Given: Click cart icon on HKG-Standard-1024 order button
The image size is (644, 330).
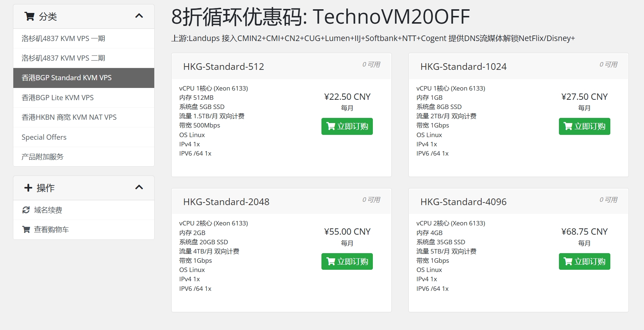Looking at the screenshot, I should pyautogui.click(x=568, y=126).
